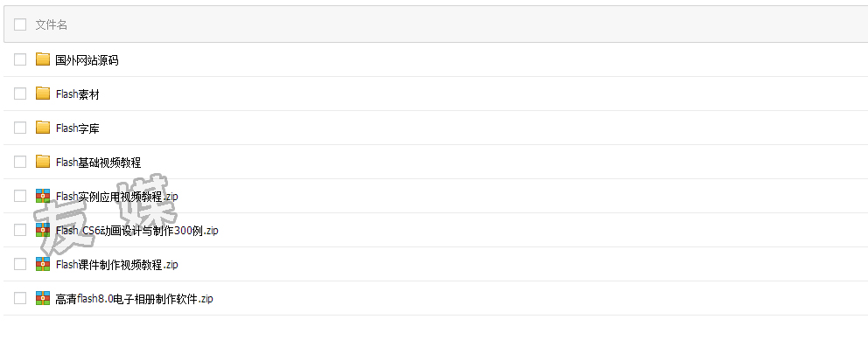Open the 国外网站源码 folder icon

pyautogui.click(x=43, y=59)
